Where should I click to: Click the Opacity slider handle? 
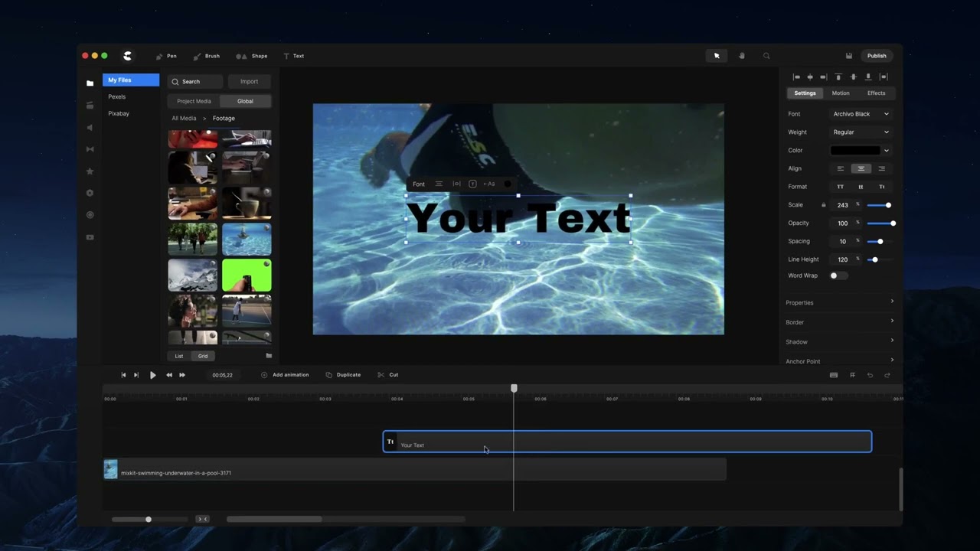(893, 223)
